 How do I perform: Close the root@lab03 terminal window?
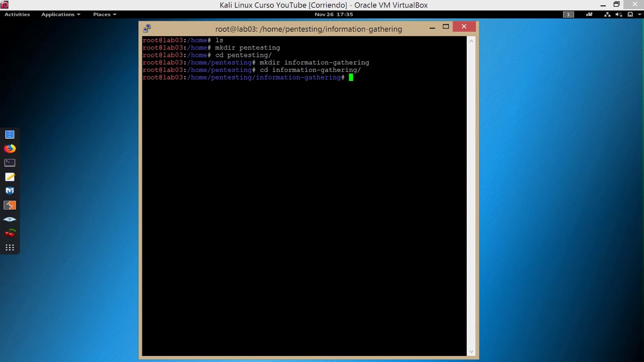click(464, 27)
